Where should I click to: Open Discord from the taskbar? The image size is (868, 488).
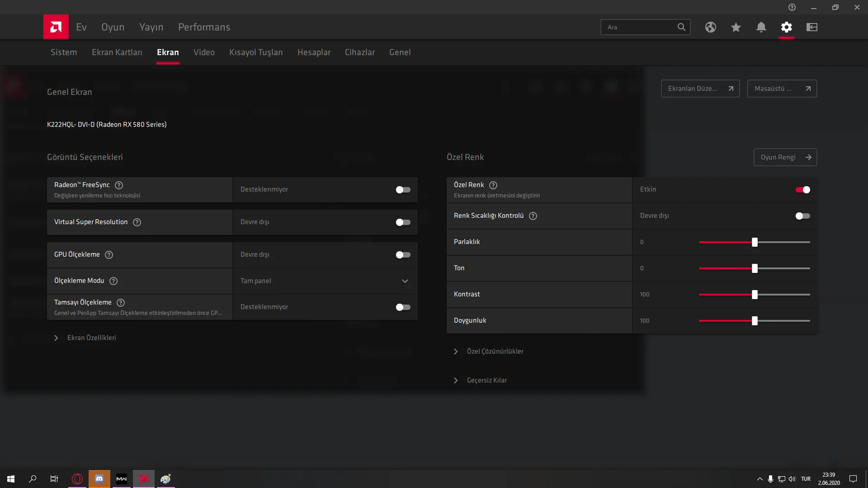(x=99, y=479)
